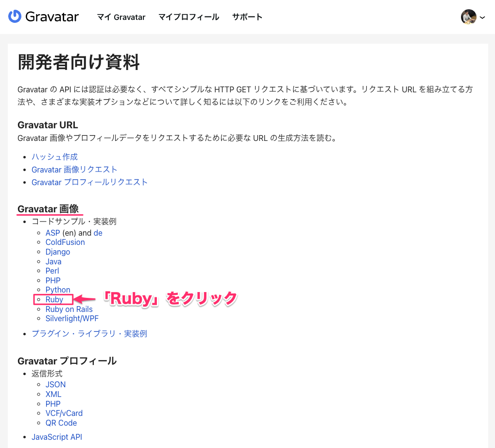Click the Gravatar プロフィール heading
The width and height of the screenshot is (495, 448).
coord(67,361)
